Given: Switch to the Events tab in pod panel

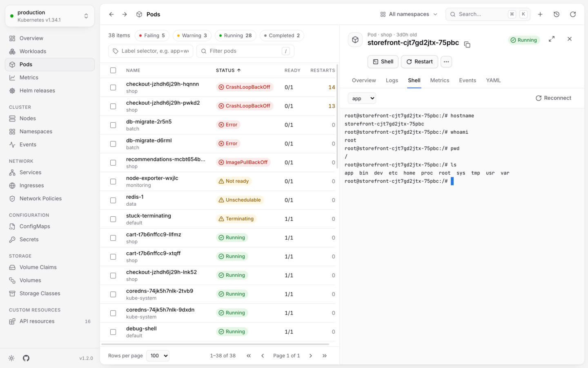Looking at the screenshot, I should (468, 81).
